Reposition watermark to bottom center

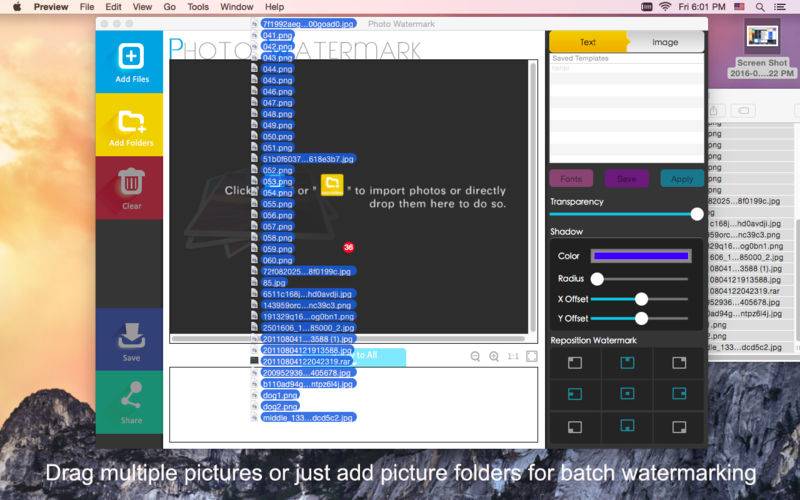[x=627, y=426]
